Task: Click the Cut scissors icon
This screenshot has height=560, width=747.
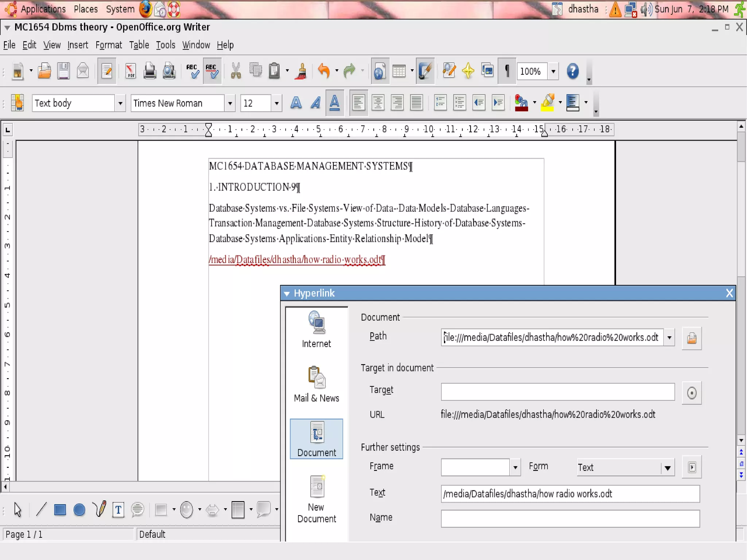Action: point(236,71)
